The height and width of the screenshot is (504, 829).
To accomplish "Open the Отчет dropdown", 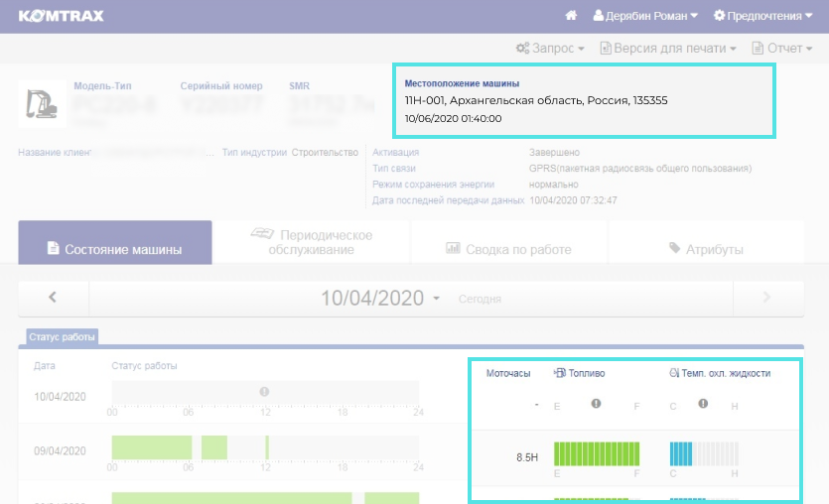I will click(x=782, y=48).
